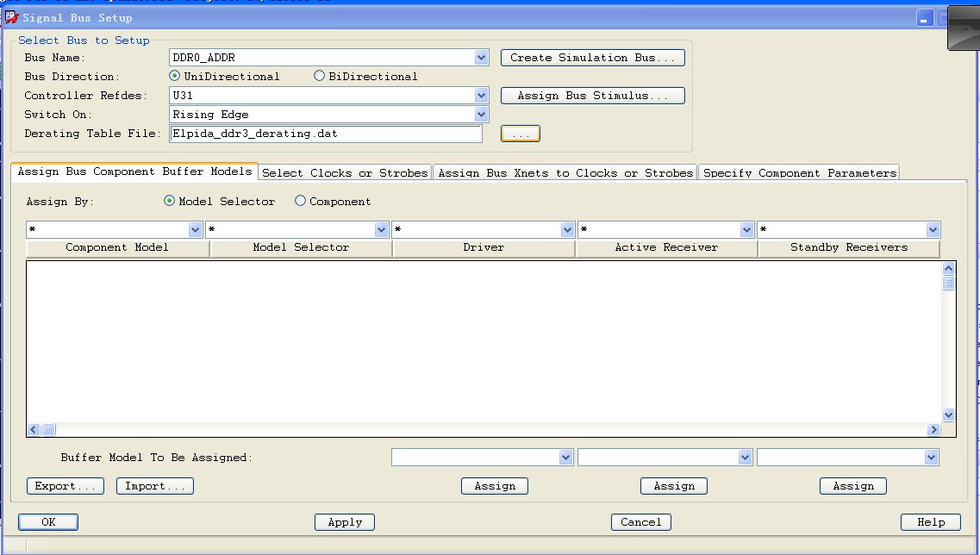Click the Import button
The image size is (980, 555).
155,486
